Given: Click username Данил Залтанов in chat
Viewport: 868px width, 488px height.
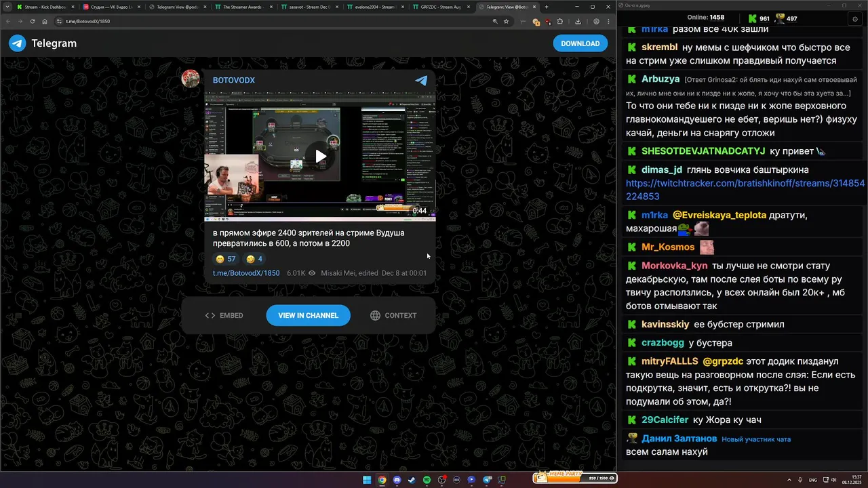Looking at the screenshot, I should pos(679,439).
